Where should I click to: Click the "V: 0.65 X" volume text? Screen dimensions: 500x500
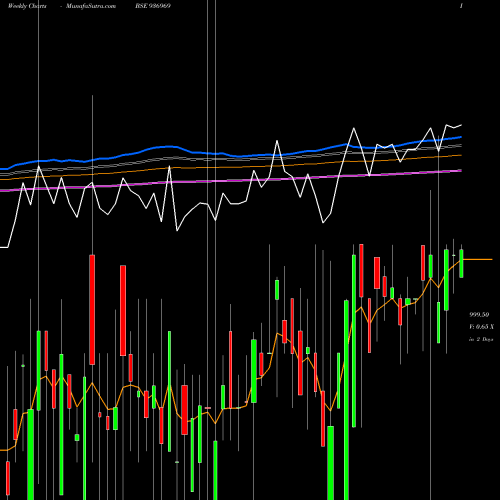click(x=481, y=327)
